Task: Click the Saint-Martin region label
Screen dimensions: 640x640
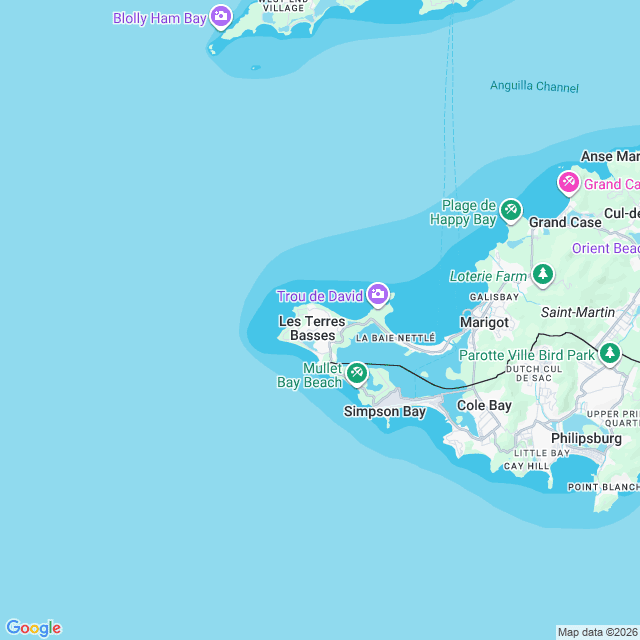Action: click(x=578, y=312)
